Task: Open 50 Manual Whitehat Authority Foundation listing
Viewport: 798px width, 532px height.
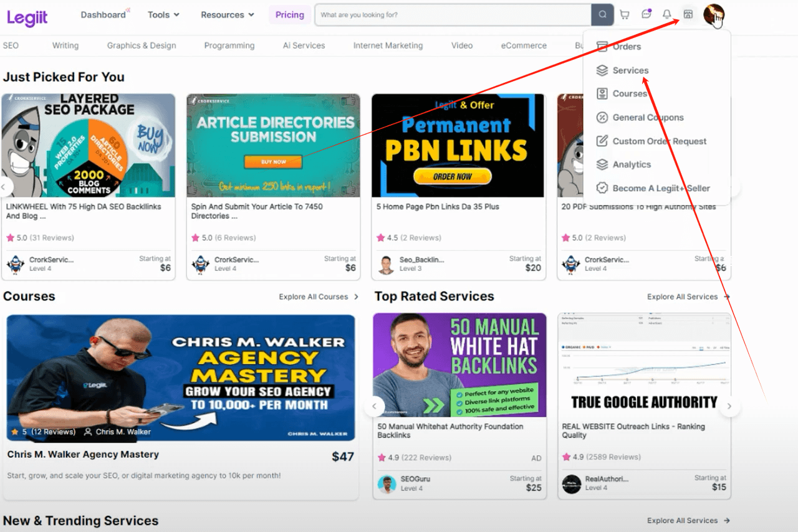Action: [450, 430]
